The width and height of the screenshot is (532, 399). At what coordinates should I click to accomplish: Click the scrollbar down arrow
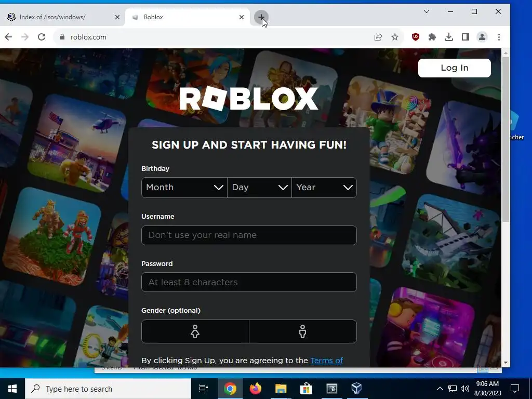coord(506,363)
